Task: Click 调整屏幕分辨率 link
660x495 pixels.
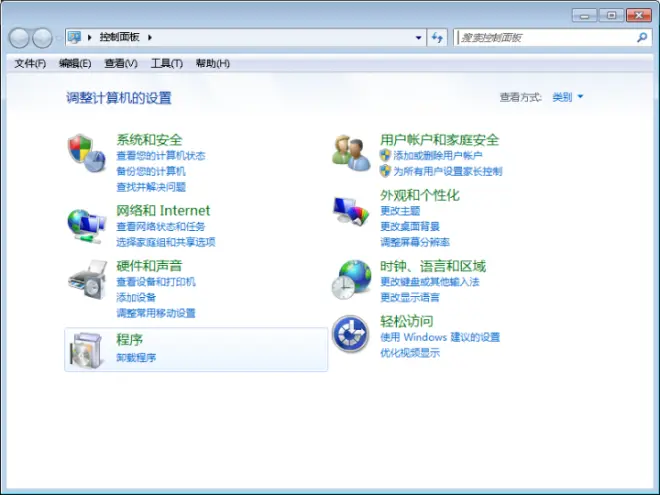Action: tap(415, 242)
